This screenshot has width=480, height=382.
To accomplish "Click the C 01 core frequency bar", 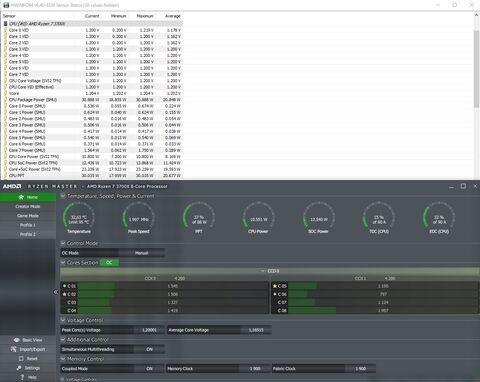I will tap(173, 286).
